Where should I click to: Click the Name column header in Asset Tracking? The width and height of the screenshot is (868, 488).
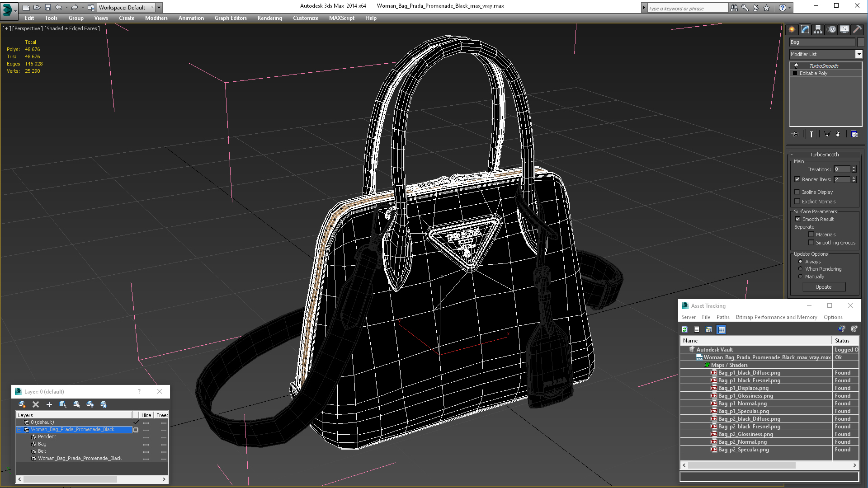pyautogui.click(x=756, y=341)
